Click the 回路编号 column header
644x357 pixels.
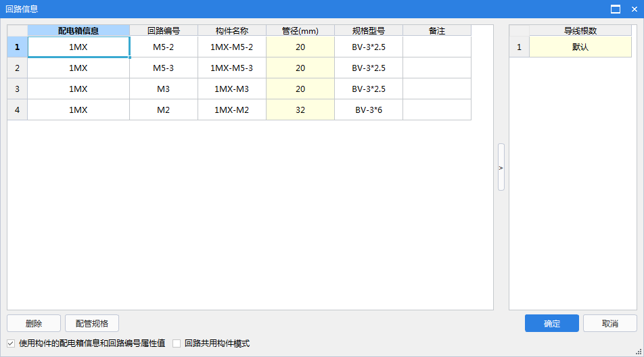pyautogui.click(x=164, y=30)
